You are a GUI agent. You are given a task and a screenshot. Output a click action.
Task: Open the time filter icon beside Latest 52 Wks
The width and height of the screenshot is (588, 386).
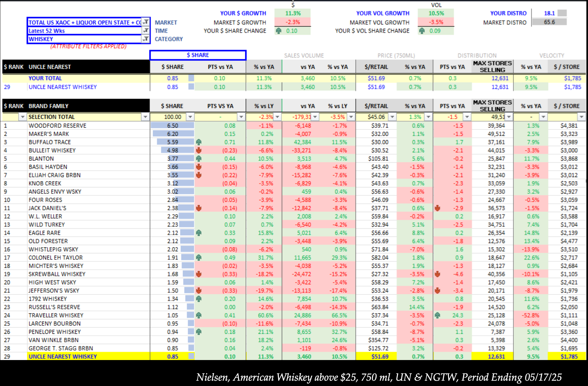tap(145, 30)
